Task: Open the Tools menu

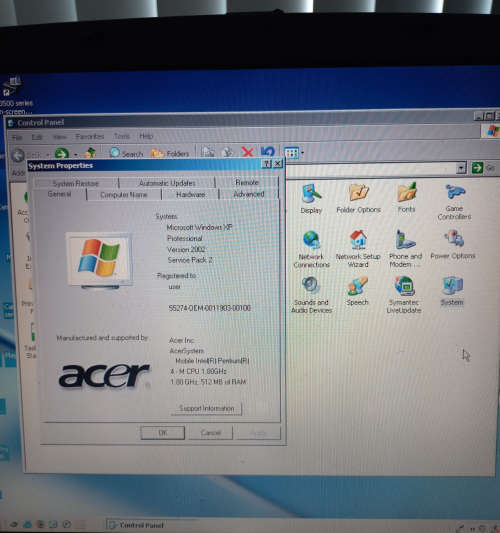Action: pos(122,136)
